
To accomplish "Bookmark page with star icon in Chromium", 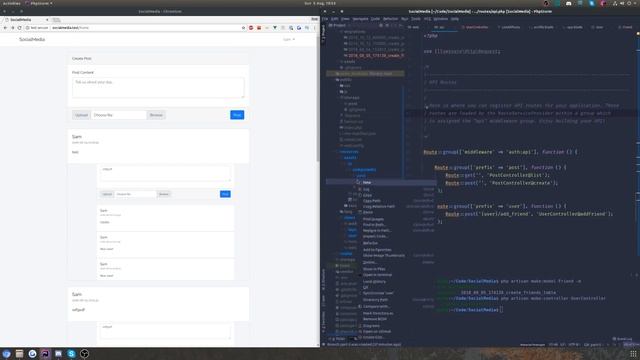I will [x=243, y=28].
